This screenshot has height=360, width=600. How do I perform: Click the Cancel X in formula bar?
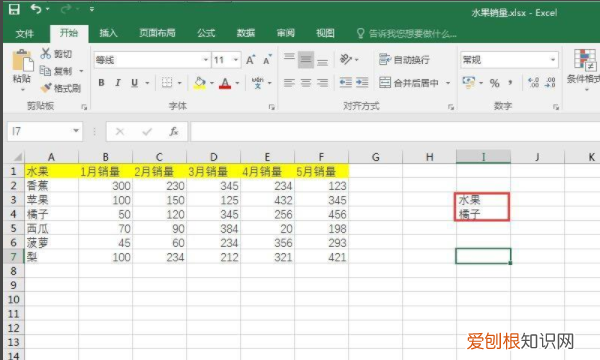tap(120, 132)
